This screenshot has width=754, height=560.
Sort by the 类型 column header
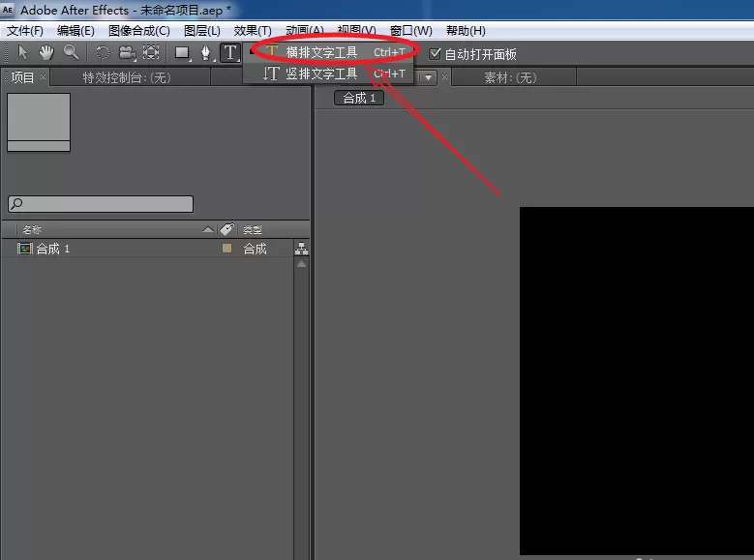tap(253, 230)
